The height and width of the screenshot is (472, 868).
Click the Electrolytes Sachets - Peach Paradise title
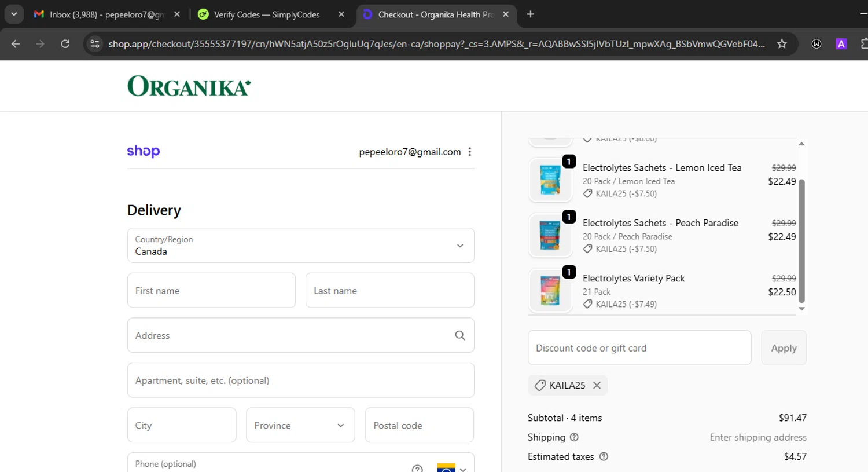pos(660,223)
